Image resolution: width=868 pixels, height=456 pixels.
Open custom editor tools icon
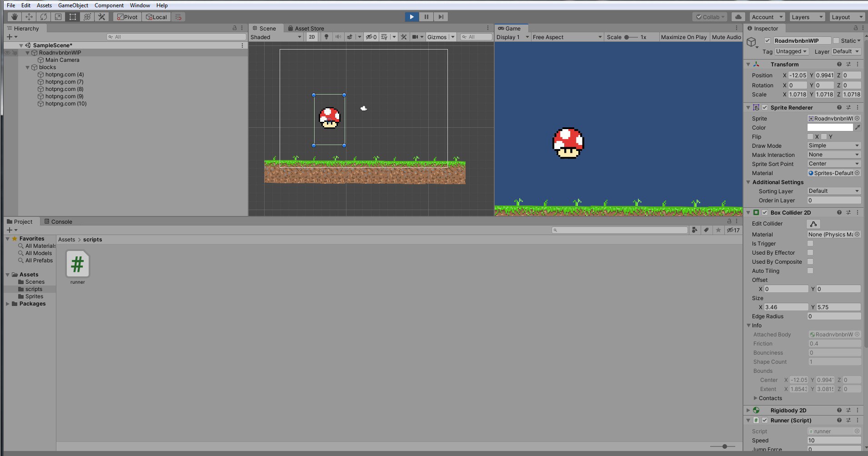point(102,17)
